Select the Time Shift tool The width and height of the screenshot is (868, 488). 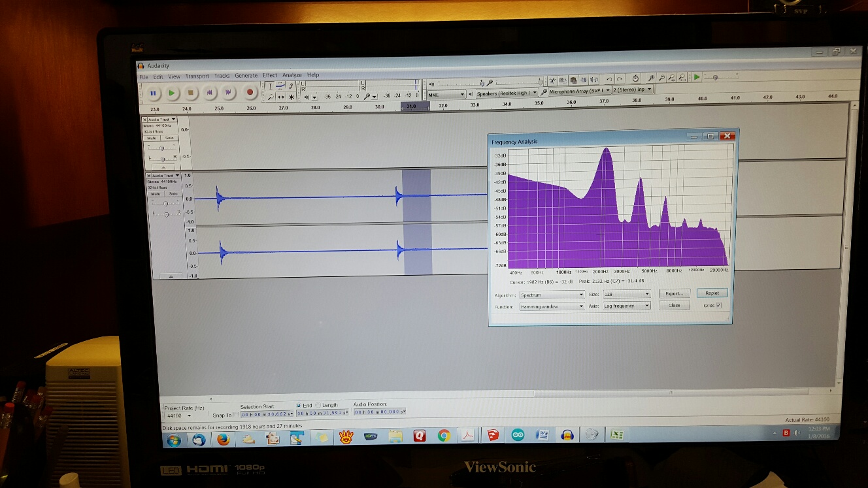pyautogui.click(x=281, y=97)
